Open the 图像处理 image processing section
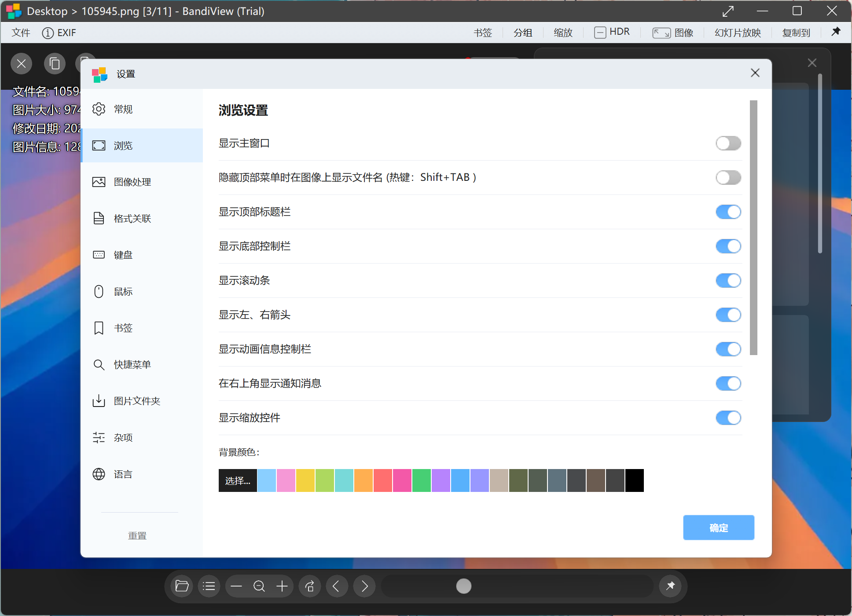Image resolution: width=852 pixels, height=616 pixels. pos(142,182)
